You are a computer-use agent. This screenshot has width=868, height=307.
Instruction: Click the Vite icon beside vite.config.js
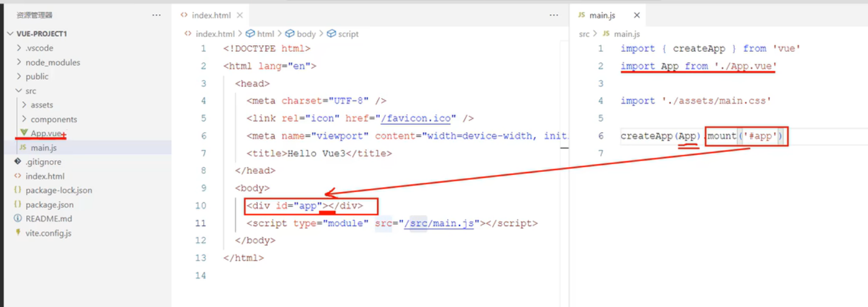[18, 233]
